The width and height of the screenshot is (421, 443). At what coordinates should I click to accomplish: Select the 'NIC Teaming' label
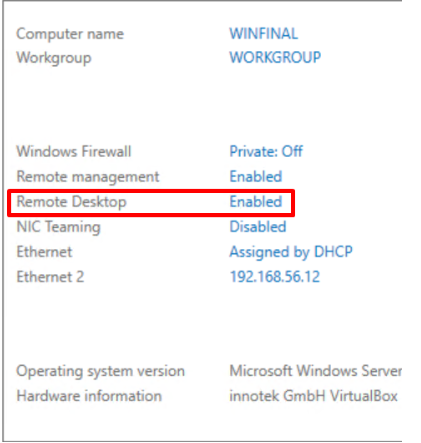pos(58,227)
